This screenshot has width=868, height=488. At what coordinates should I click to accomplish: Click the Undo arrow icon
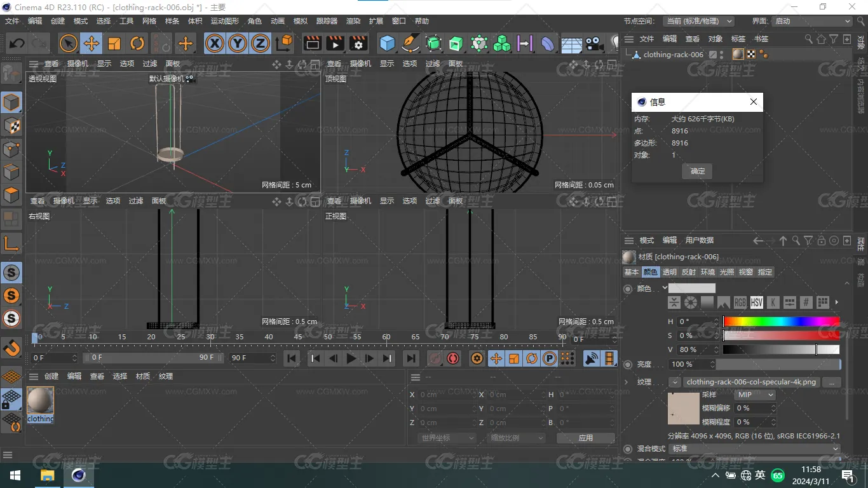point(17,43)
